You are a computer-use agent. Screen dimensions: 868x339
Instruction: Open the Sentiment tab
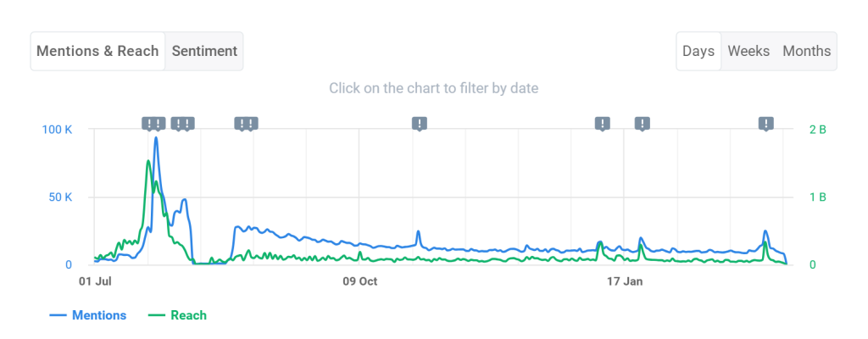pos(204,51)
